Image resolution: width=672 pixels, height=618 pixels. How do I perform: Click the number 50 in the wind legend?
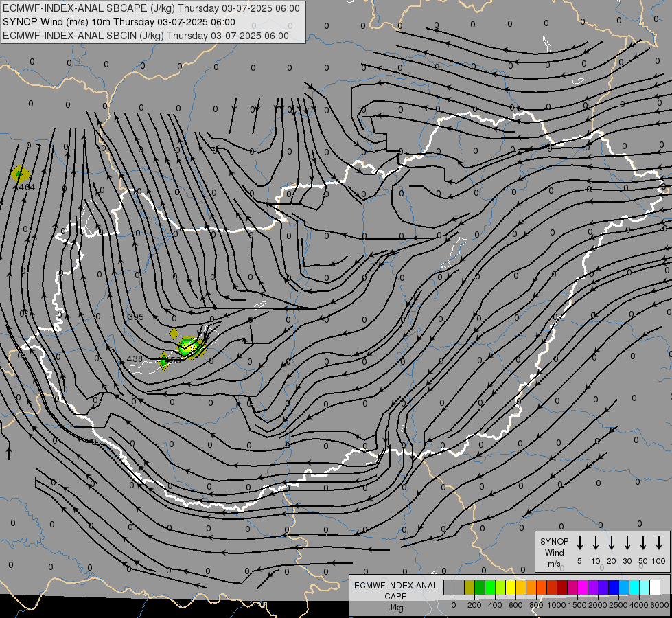coord(643,561)
